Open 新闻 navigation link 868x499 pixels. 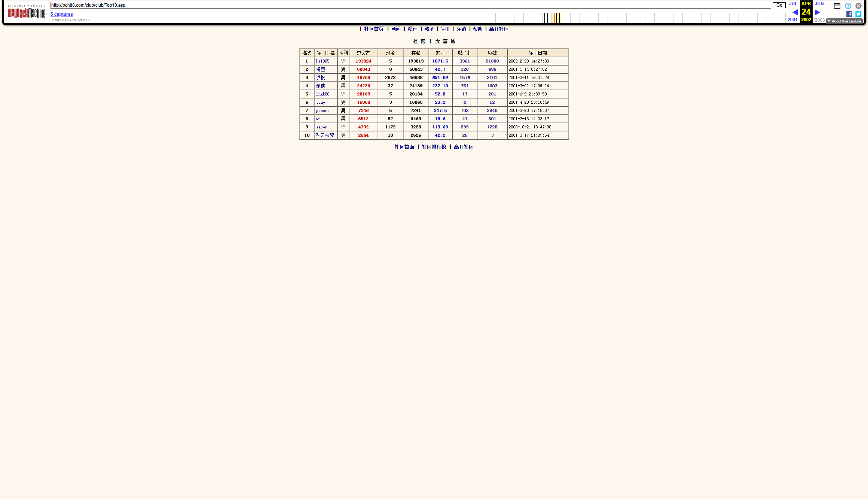[396, 29]
